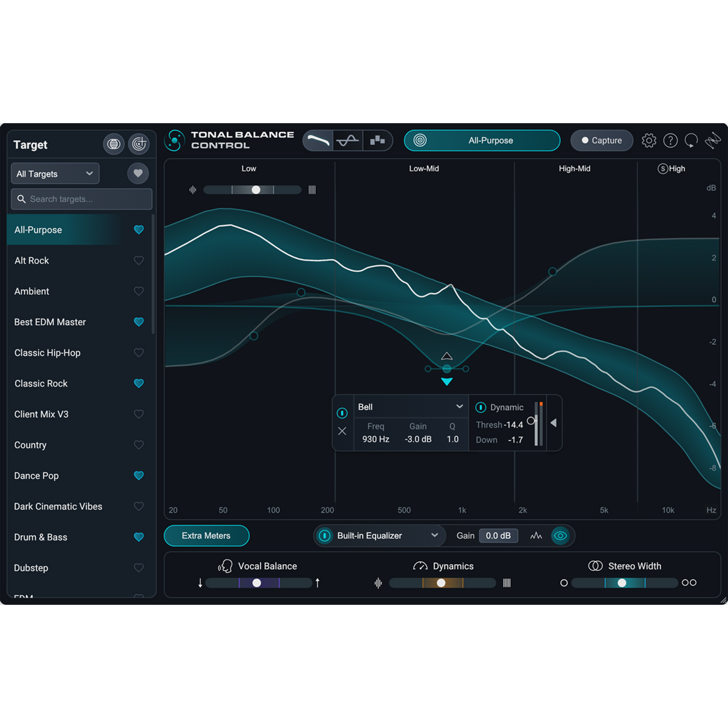This screenshot has width=728, height=728.
Task: Click the Gain value -3.0 dB
Action: click(419, 439)
